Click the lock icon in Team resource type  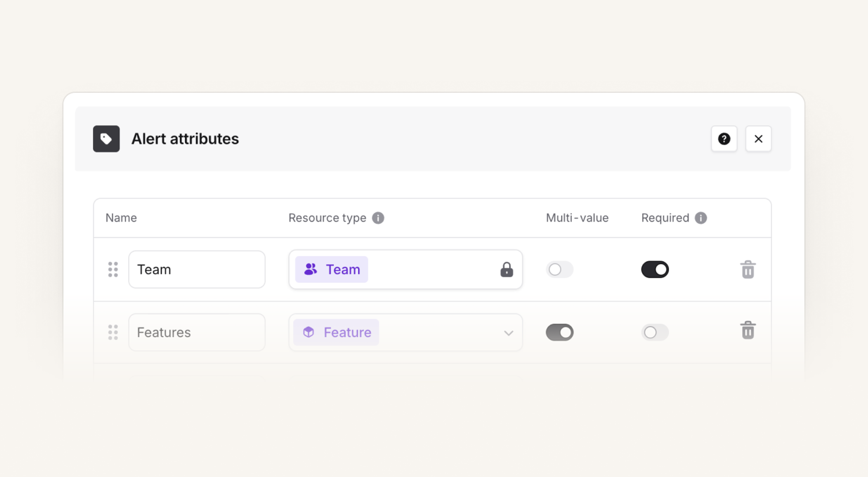pyautogui.click(x=506, y=270)
